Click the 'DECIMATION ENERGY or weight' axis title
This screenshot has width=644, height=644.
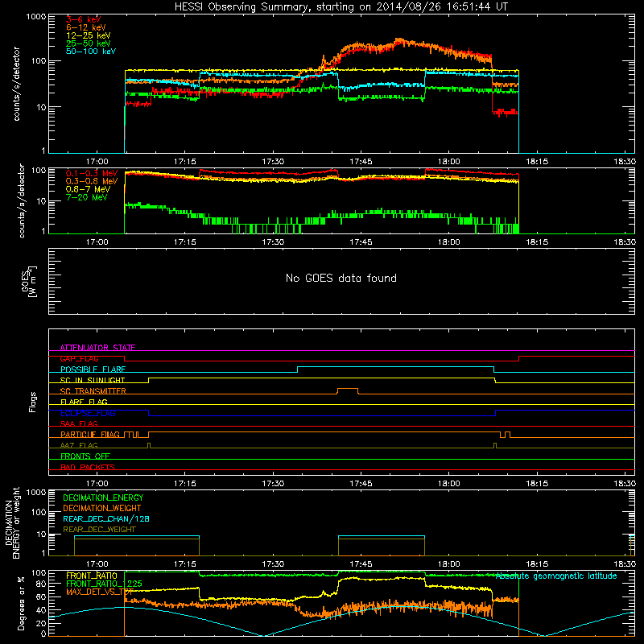pyautogui.click(x=12, y=522)
